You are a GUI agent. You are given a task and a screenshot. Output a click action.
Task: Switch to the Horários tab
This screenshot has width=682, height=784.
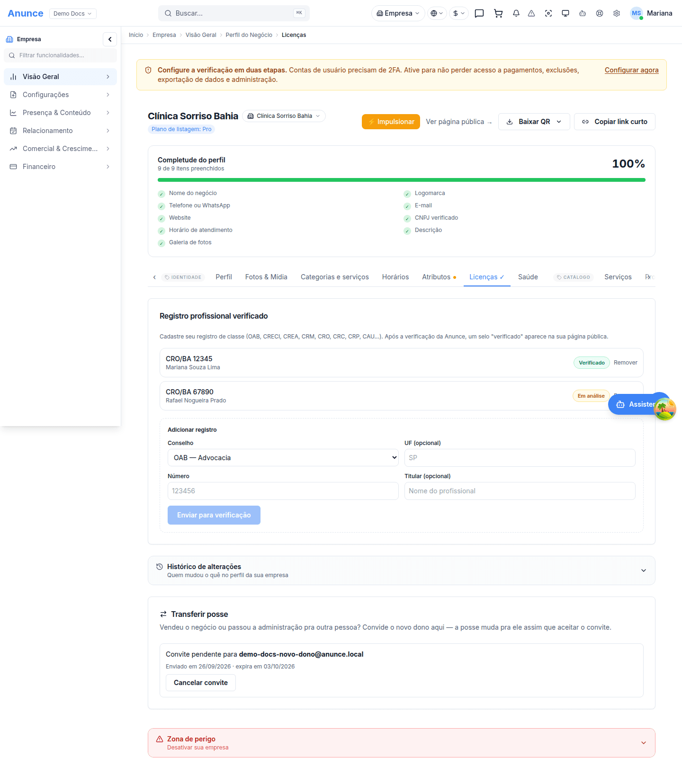click(395, 277)
